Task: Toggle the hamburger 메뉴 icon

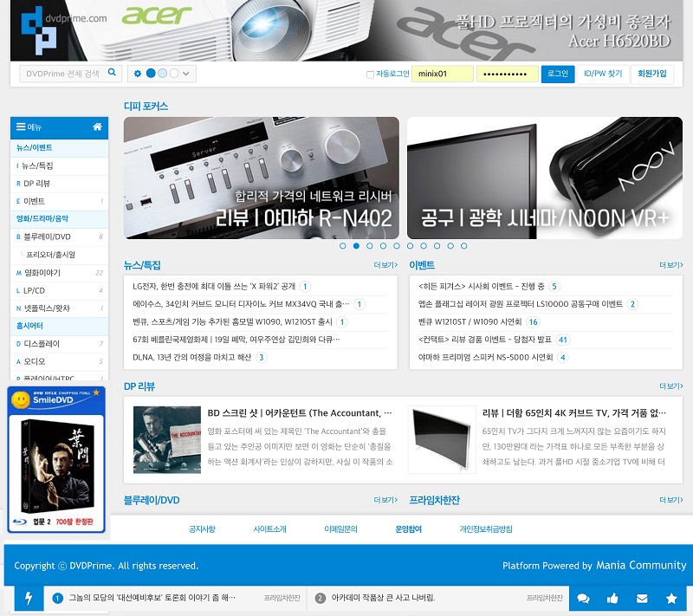Action: [21, 126]
